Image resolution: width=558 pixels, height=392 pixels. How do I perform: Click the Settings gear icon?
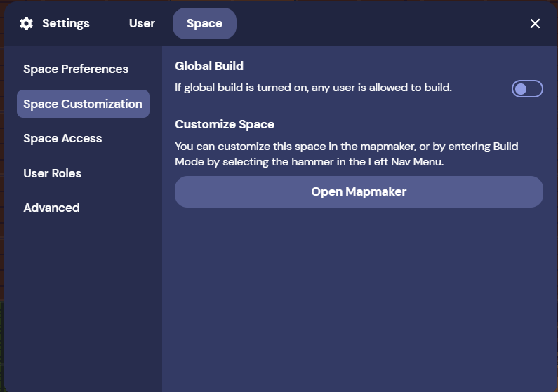pyautogui.click(x=27, y=23)
